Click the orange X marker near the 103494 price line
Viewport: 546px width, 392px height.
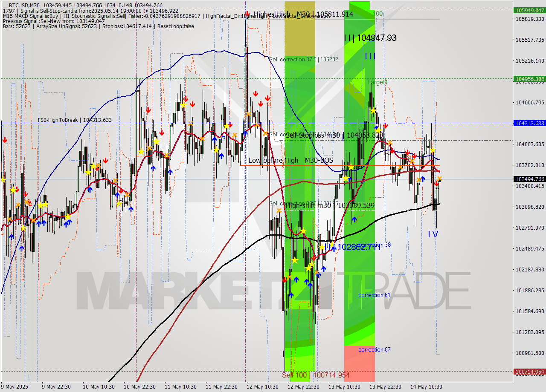(x=419, y=179)
